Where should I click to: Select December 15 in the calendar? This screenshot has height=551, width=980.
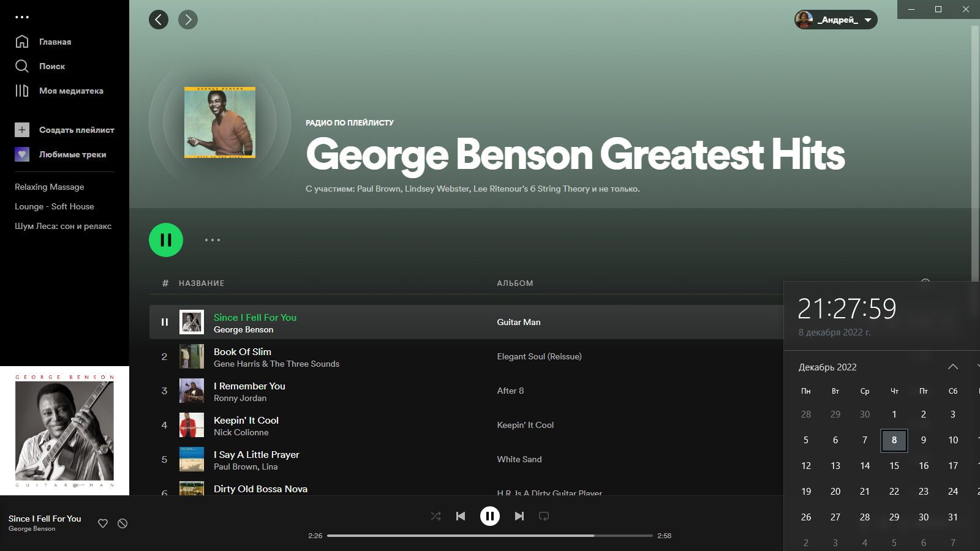894,466
